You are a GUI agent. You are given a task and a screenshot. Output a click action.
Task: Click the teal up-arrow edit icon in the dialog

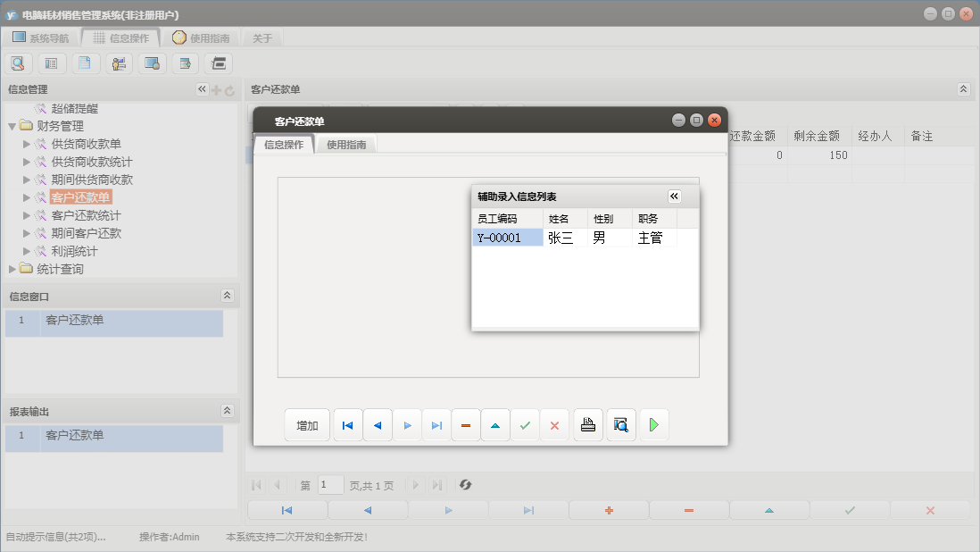(x=495, y=426)
